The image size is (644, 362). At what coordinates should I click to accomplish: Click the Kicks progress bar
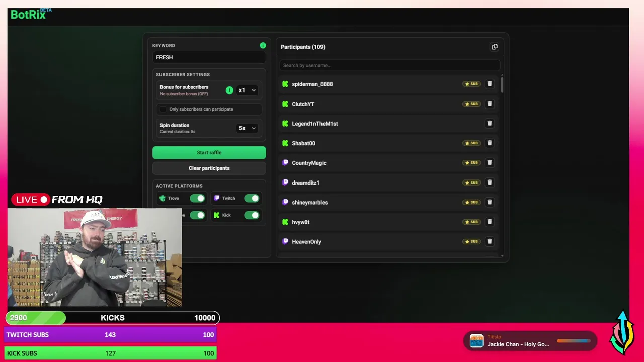tap(112, 318)
